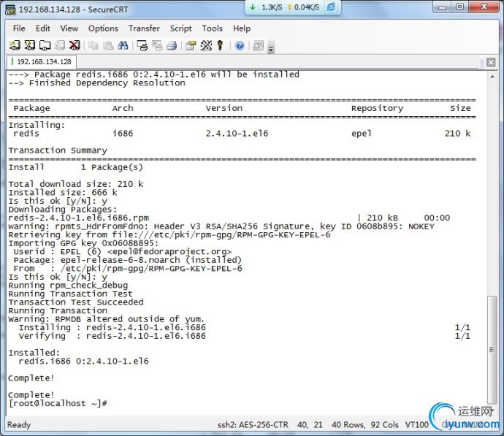Click the Connect toolbar icon

pos(15,45)
